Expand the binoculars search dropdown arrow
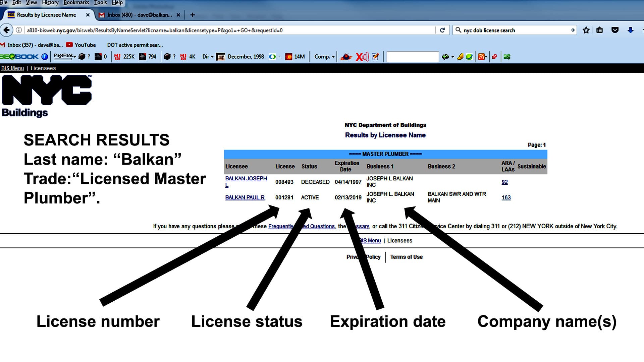 pyautogui.click(x=453, y=57)
